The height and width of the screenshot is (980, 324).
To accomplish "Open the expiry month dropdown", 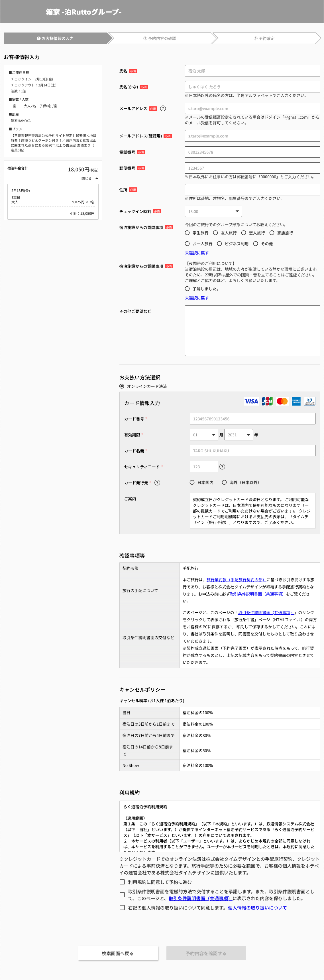I will point(204,435).
